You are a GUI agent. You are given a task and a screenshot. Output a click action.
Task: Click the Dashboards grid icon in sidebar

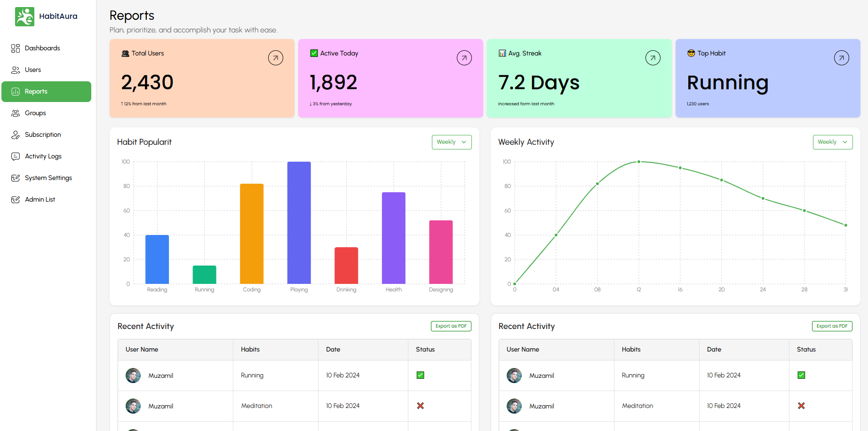(16, 48)
